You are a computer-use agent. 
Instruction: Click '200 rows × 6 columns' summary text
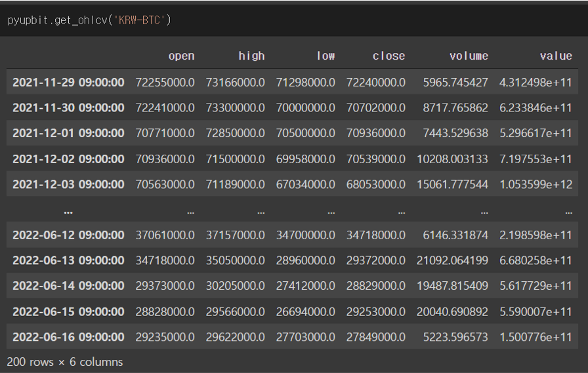point(65,362)
